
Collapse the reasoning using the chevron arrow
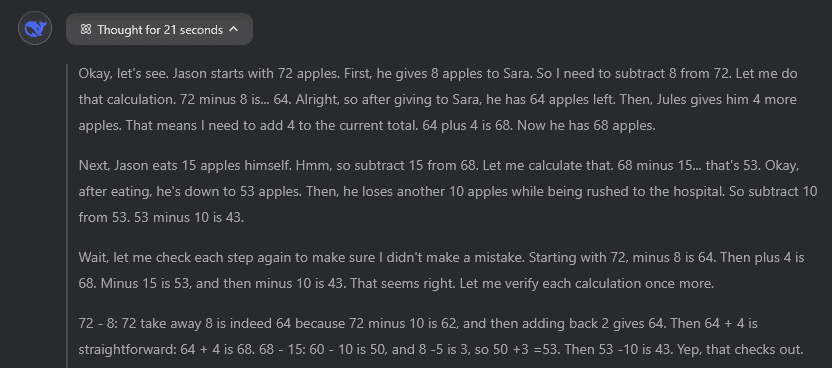[x=233, y=29]
